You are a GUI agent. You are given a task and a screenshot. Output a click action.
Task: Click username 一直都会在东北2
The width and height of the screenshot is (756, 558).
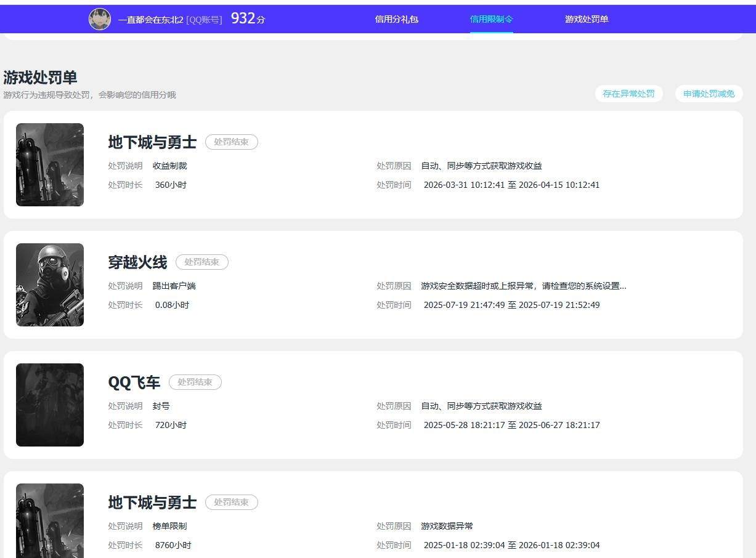151,20
